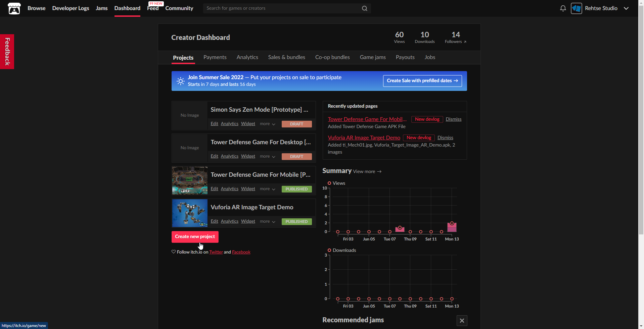Click the Views chart Mon 13 data point

pos(452,223)
